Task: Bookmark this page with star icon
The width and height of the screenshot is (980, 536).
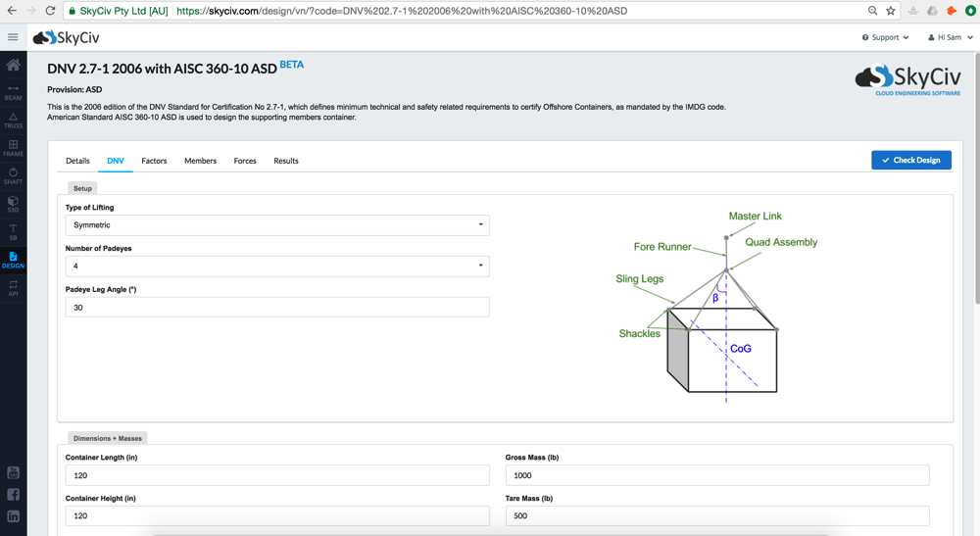Action: 891,11
